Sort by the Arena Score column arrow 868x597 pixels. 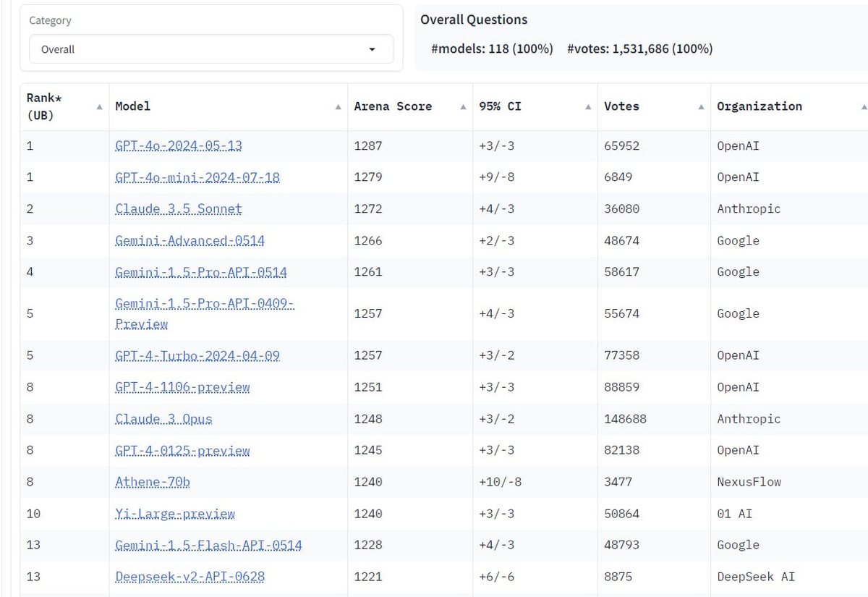point(463,107)
